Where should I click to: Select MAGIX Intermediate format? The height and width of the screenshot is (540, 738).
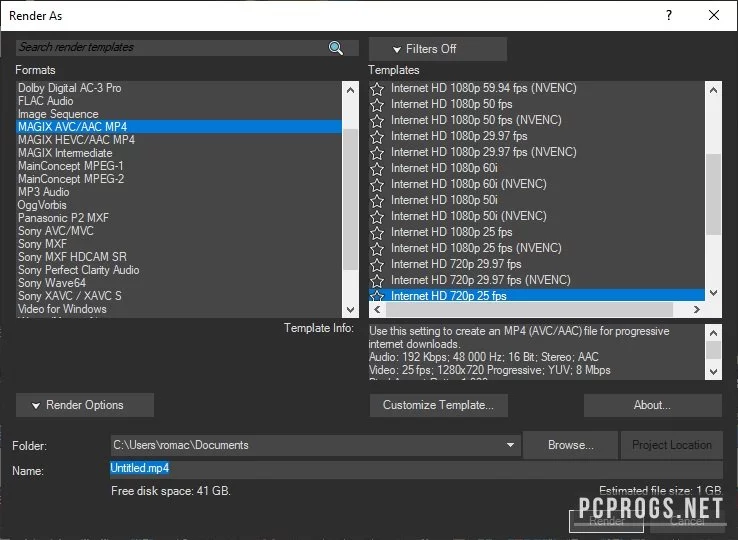(179, 153)
